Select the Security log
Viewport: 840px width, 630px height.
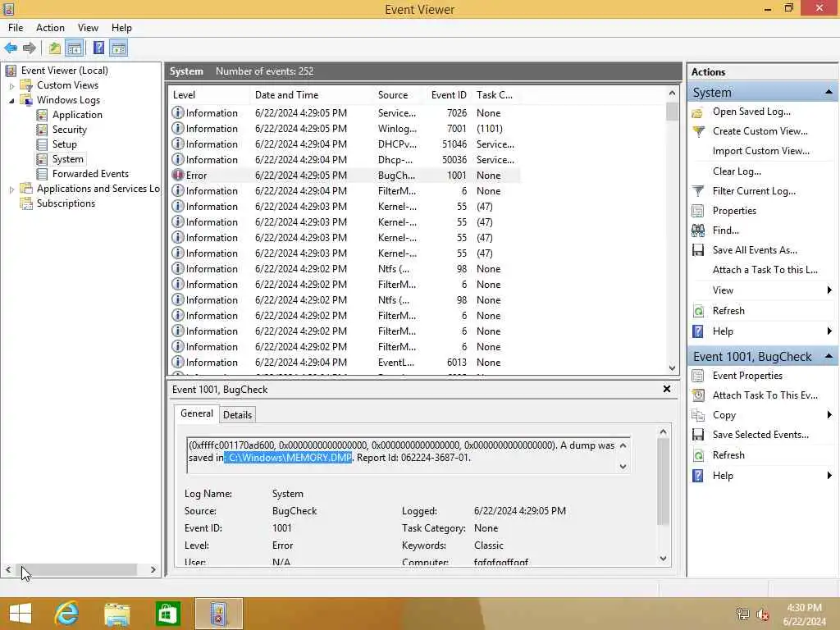tap(69, 130)
